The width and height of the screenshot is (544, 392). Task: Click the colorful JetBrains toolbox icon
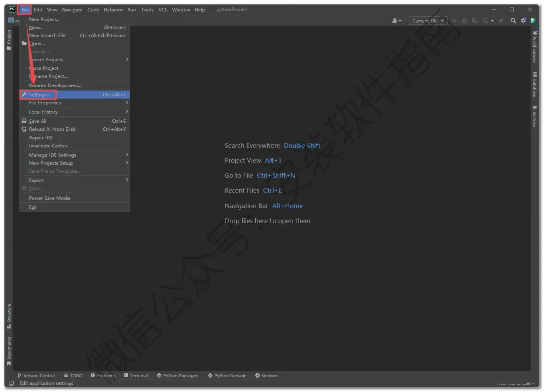[534, 21]
